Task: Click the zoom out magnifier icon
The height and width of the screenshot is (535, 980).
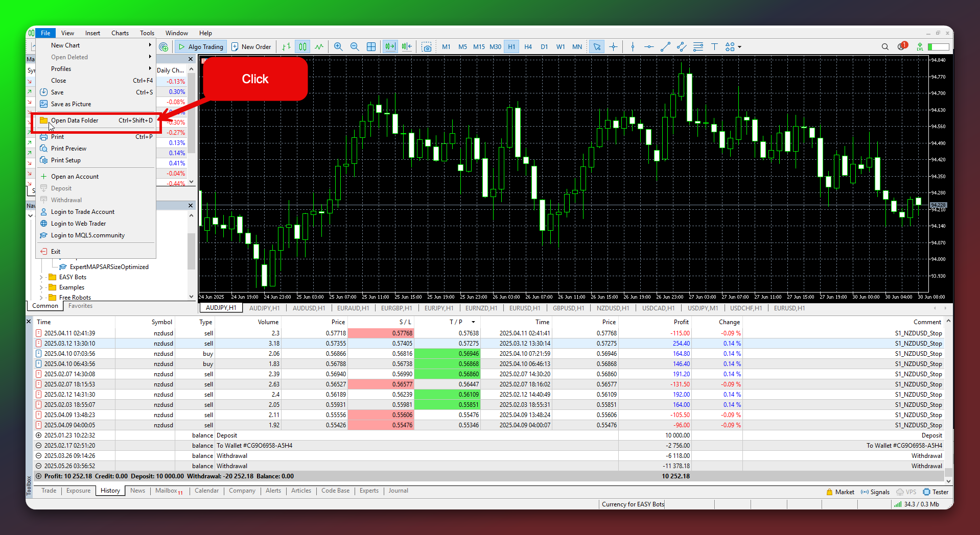Action: pos(355,46)
